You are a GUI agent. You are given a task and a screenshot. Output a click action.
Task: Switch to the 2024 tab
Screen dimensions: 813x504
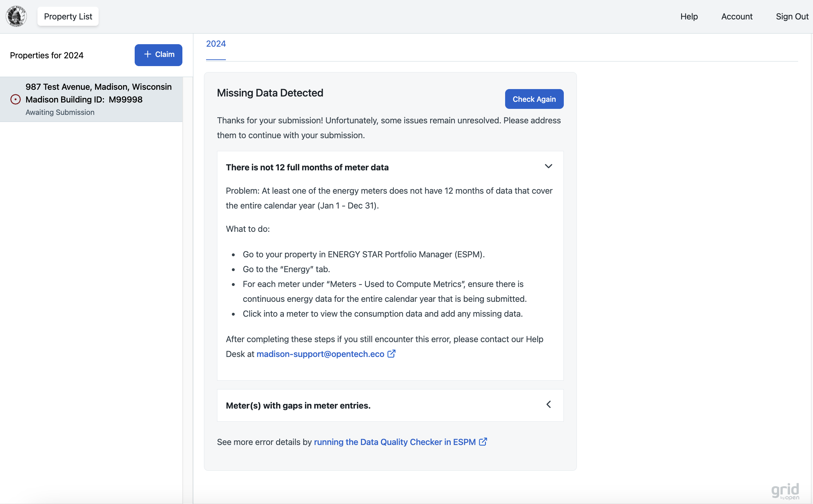(x=216, y=44)
